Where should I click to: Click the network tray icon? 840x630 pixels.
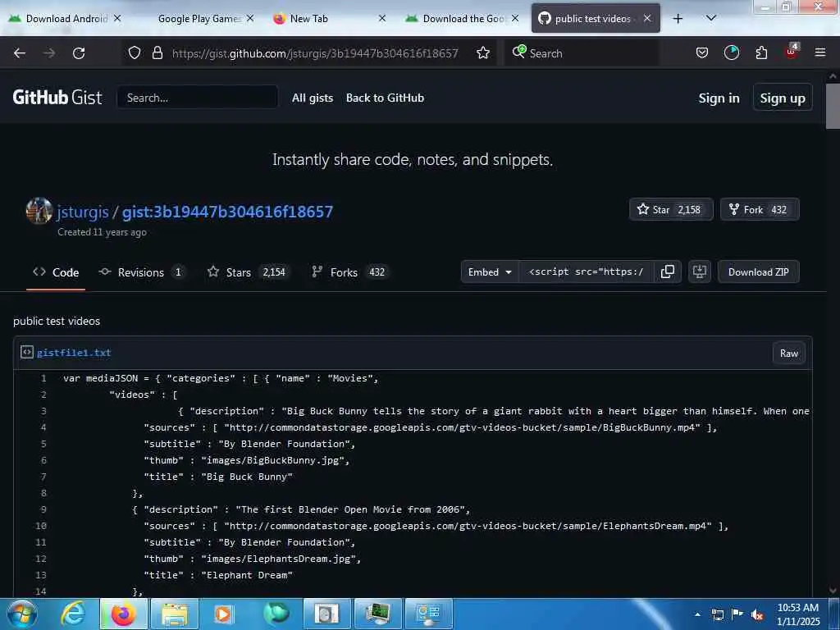tap(717, 615)
